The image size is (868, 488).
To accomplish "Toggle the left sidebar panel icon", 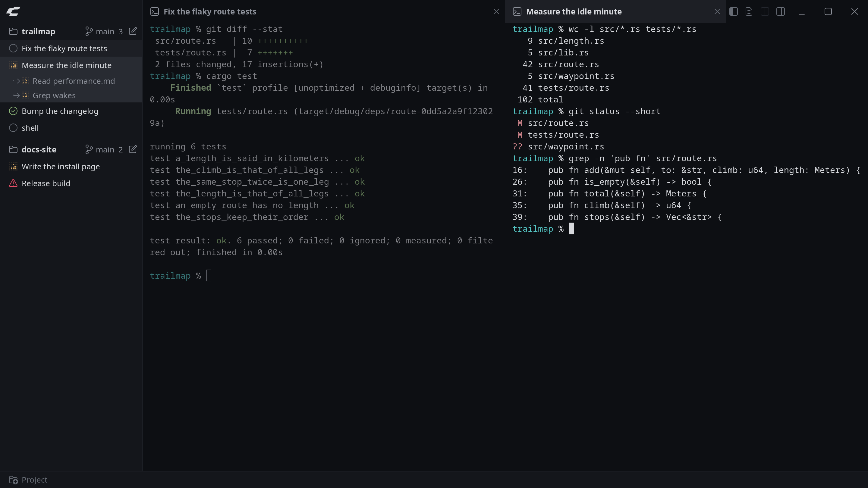I will pyautogui.click(x=734, y=11).
